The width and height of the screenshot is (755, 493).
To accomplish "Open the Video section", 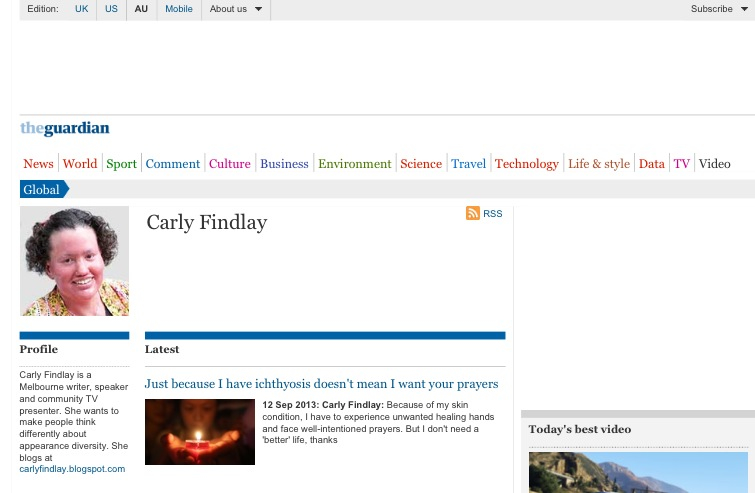I will click(x=715, y=164).
